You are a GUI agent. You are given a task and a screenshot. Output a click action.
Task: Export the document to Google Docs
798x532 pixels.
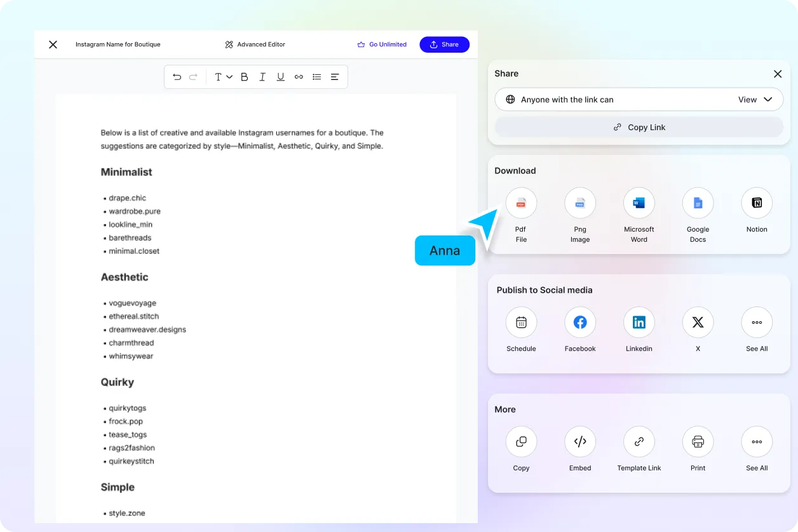[698, 203]
